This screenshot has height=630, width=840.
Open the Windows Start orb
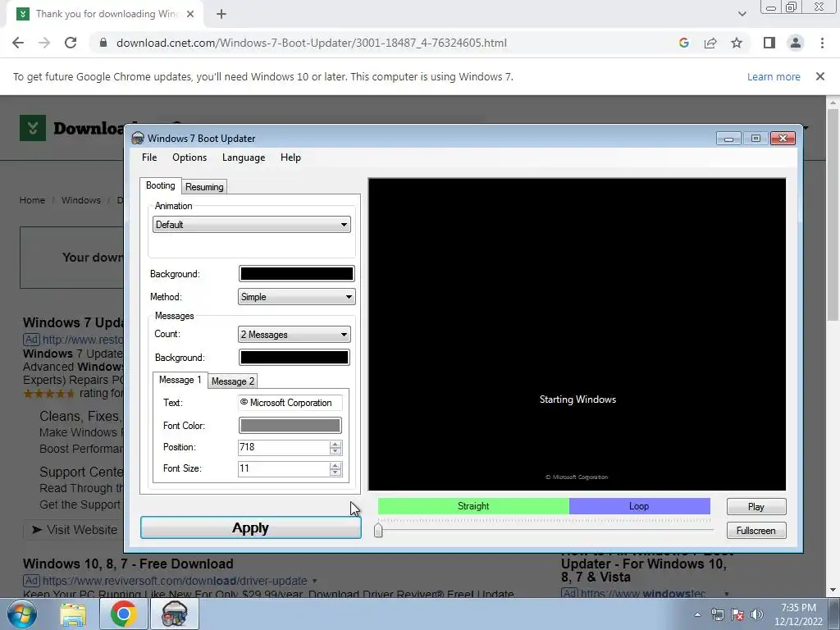(21, 614)
